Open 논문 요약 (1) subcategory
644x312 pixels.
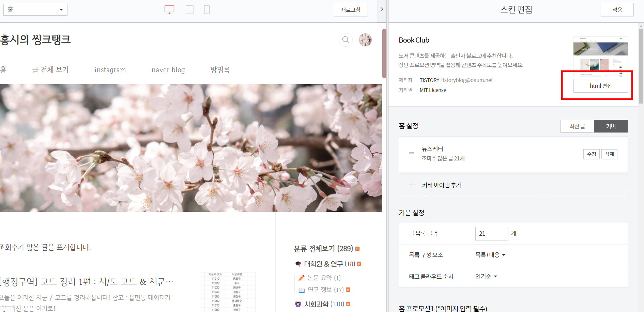324,278
